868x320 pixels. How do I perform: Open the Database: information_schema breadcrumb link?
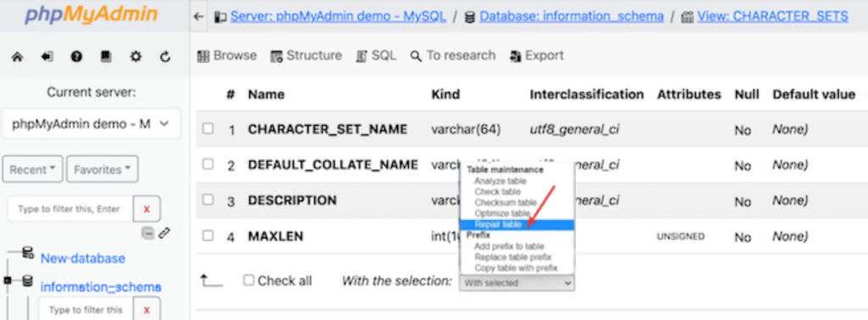coord(571,17)
